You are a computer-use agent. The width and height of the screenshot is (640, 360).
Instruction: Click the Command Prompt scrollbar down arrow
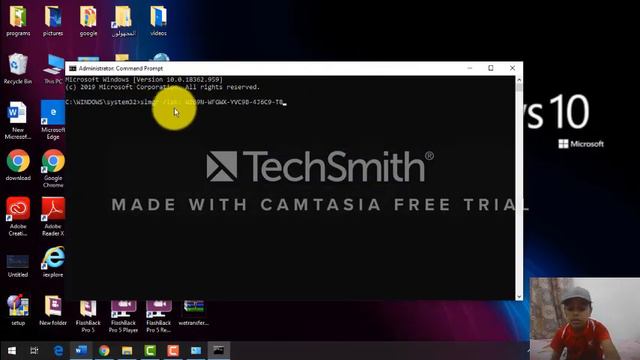(x=519, y=297)
